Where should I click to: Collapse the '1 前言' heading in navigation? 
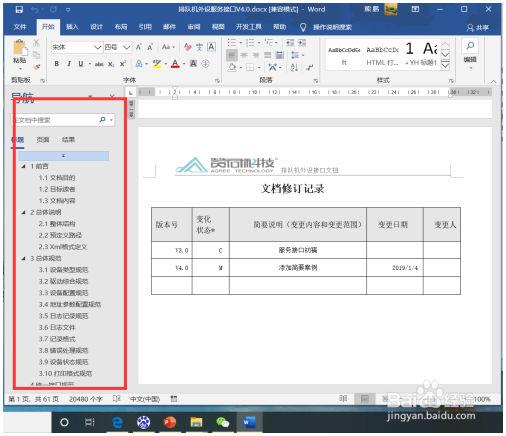tap(24, 166)
